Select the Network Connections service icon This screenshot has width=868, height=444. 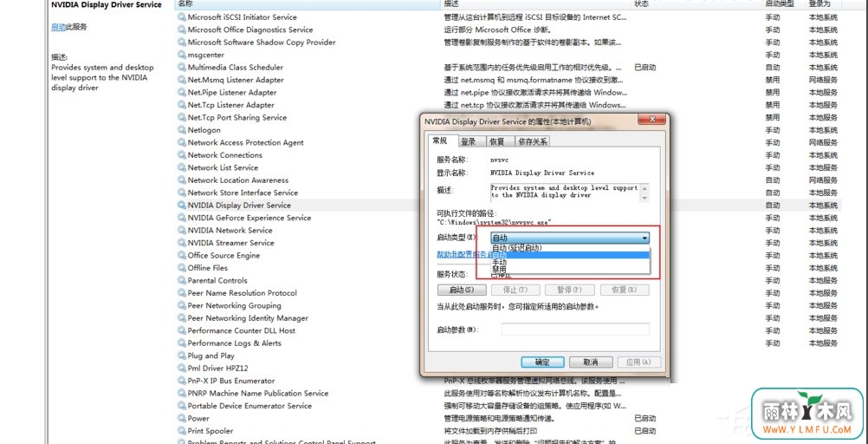coord(182,155)
